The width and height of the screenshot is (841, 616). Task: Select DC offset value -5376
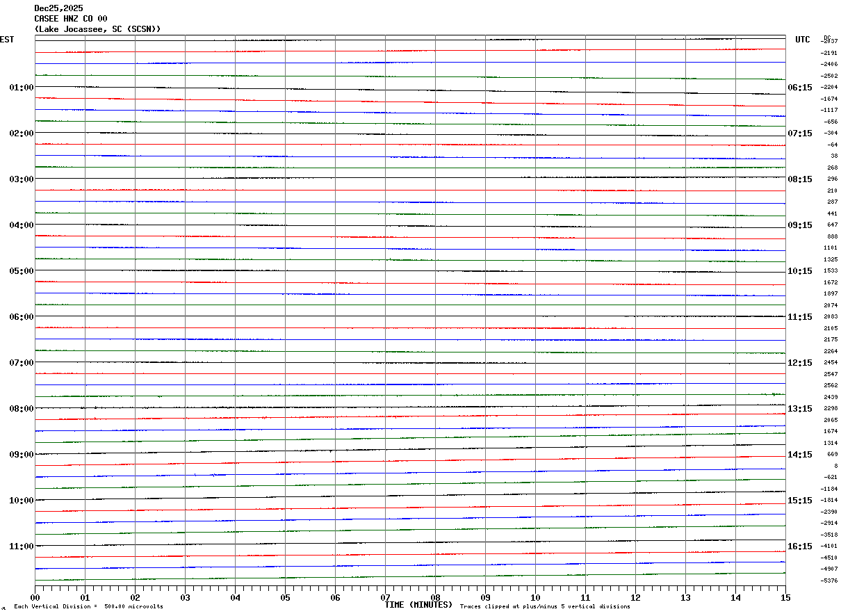click(829, 581)
